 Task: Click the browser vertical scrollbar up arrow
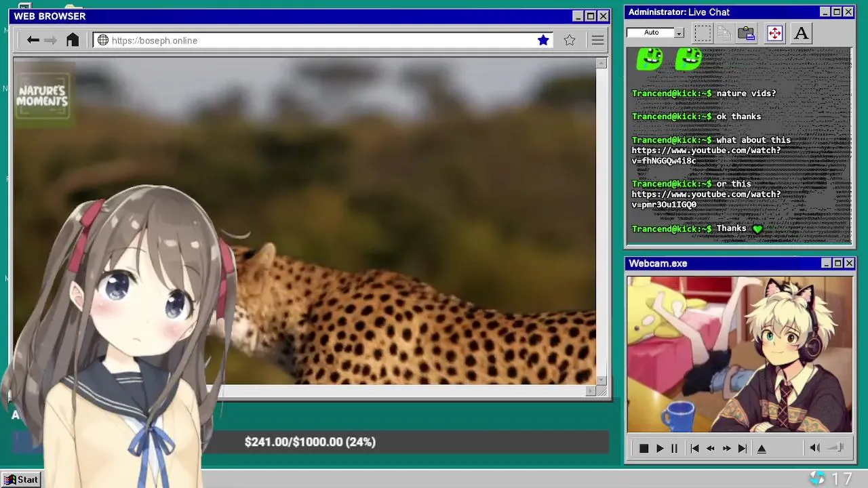pos(601,63)
